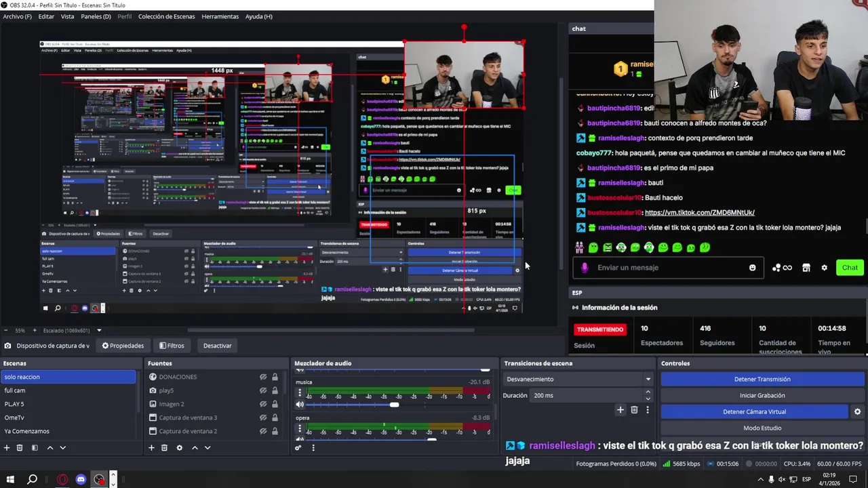
Task: Open opera channel options dots
Action: pos(300,428)
